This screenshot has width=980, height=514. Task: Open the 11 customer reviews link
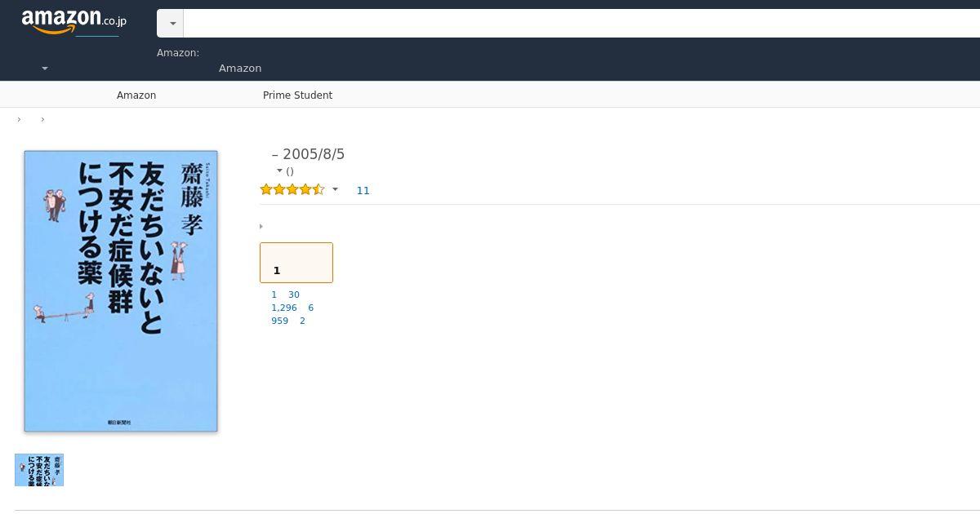coord(363,191)
